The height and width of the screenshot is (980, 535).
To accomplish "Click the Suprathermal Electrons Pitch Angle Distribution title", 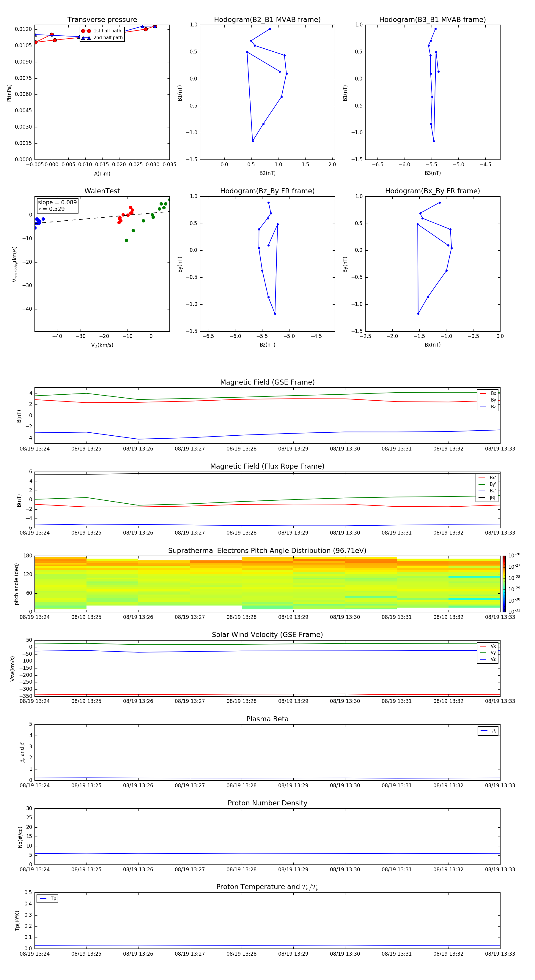I will tap(267, 551).
